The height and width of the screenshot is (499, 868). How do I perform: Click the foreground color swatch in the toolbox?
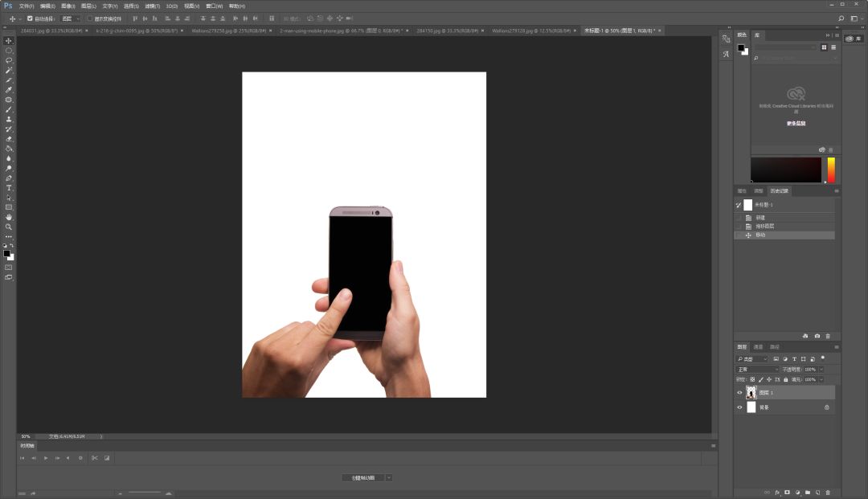[7, 253]
